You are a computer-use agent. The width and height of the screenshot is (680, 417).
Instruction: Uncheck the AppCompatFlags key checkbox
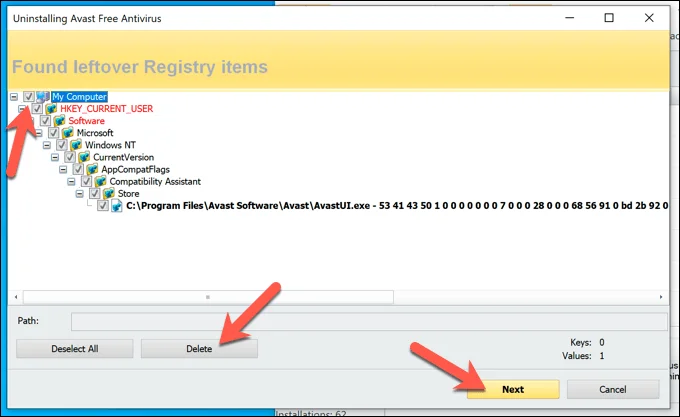[78, 169]
